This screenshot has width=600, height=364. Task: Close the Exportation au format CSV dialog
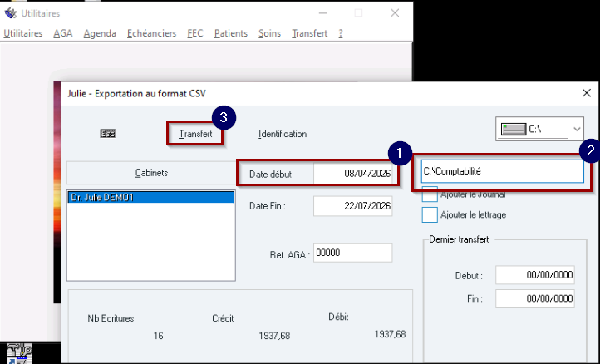click(586, 93)
